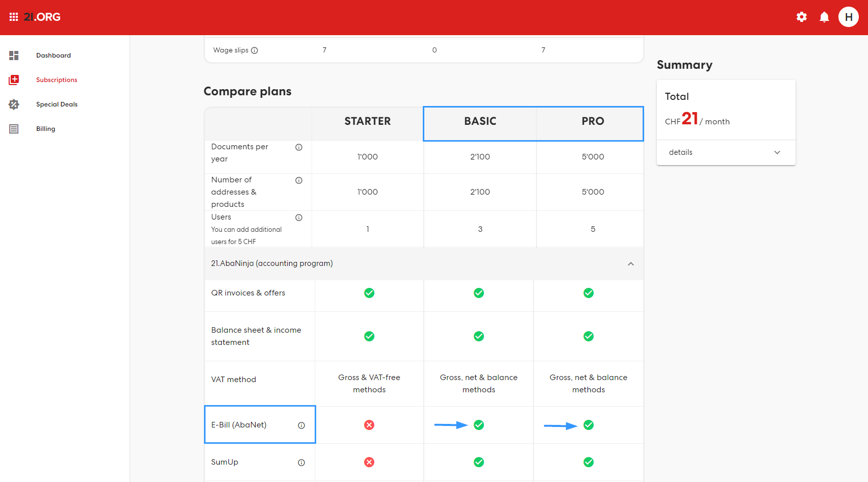Show info for Wage slips
Screen dimensions: 868x482
(x=254, y=50)
